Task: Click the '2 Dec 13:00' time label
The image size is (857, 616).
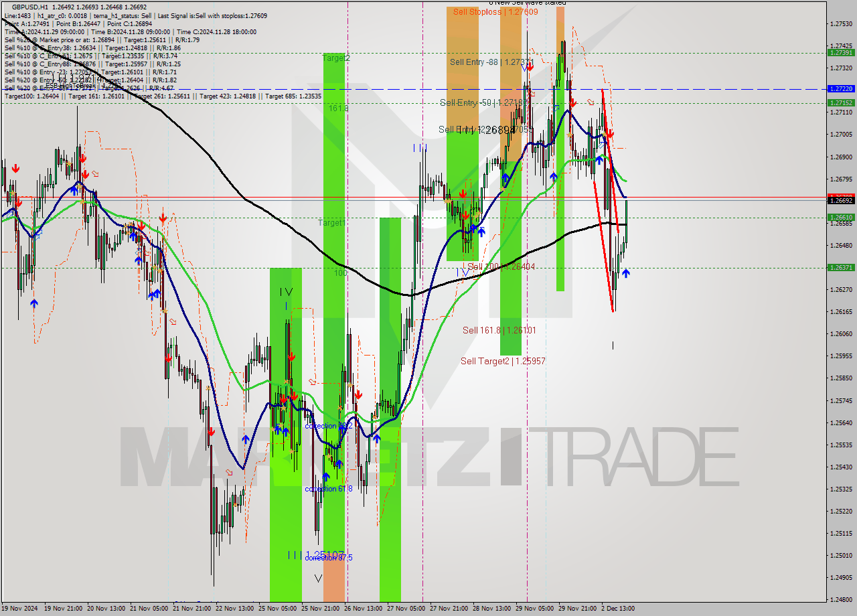Action: tap(617, 609)
